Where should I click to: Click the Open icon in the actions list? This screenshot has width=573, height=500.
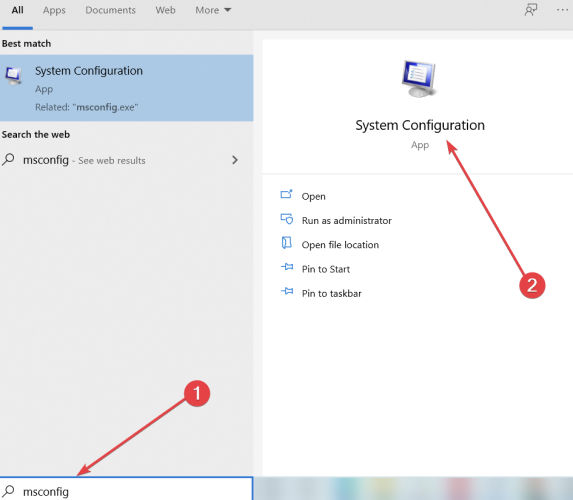point(286,195)
